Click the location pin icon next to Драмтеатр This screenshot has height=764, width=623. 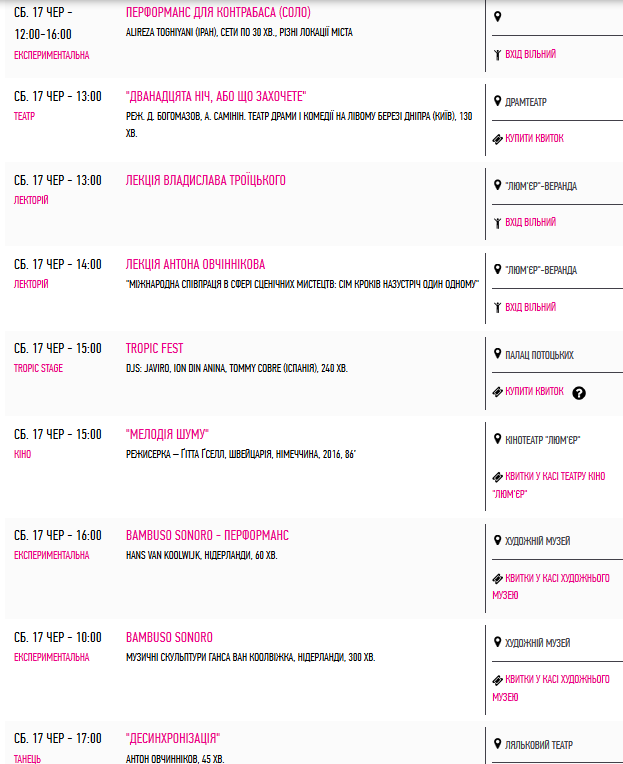[497, 101]
